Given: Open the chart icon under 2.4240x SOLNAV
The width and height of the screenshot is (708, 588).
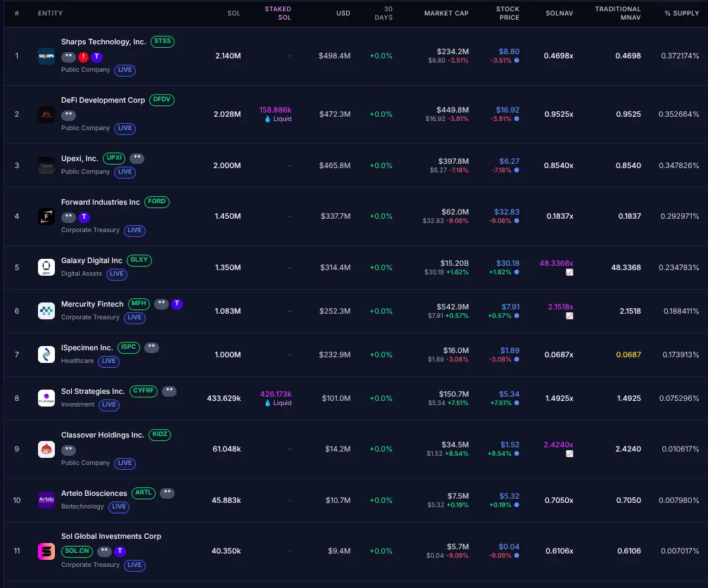Looking at the screenshot, I should [x=569, y=454].
